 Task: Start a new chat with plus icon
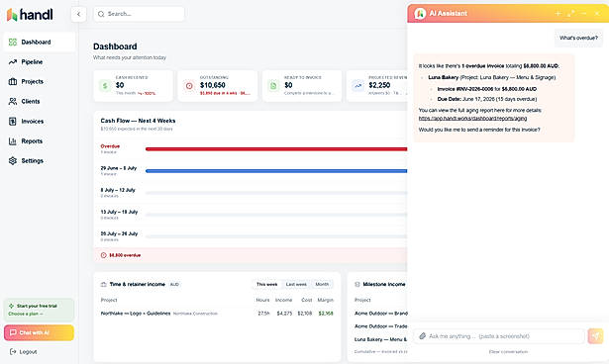click(x=558, y=13)
